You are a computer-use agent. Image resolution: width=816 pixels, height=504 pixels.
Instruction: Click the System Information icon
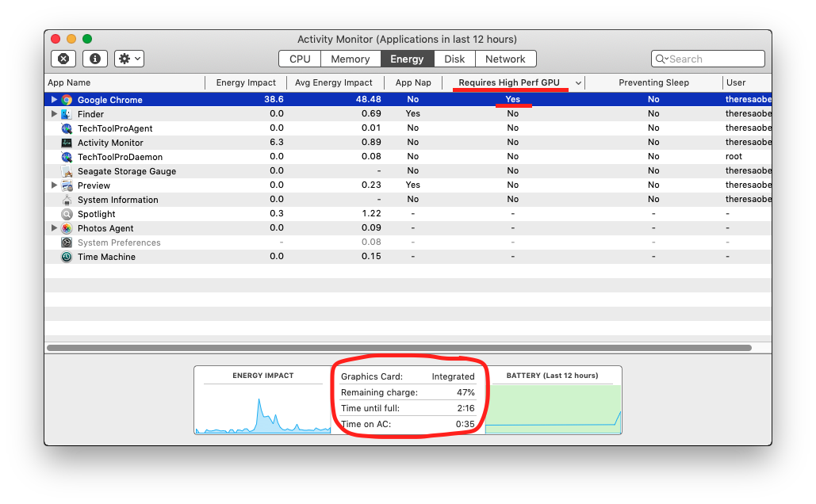coord(67,200)
